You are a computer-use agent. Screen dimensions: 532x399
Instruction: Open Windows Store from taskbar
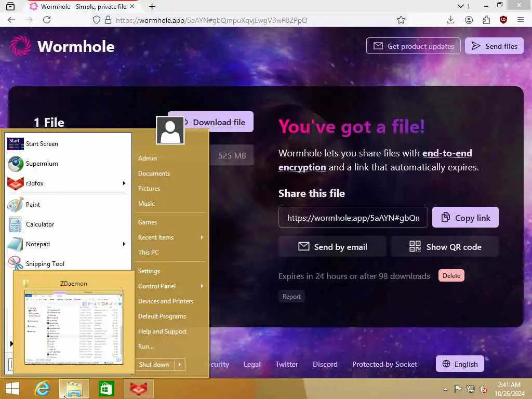tap(106, 389)
